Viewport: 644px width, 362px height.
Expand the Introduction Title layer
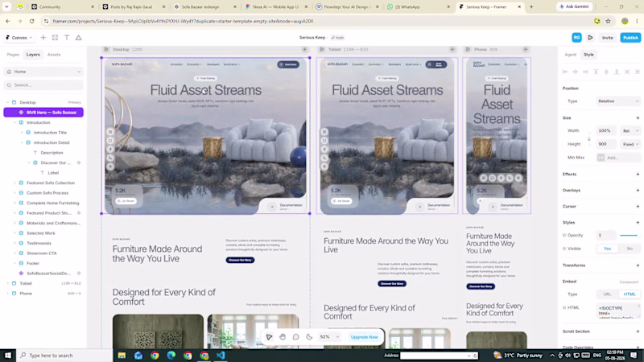tap(22, 133)
